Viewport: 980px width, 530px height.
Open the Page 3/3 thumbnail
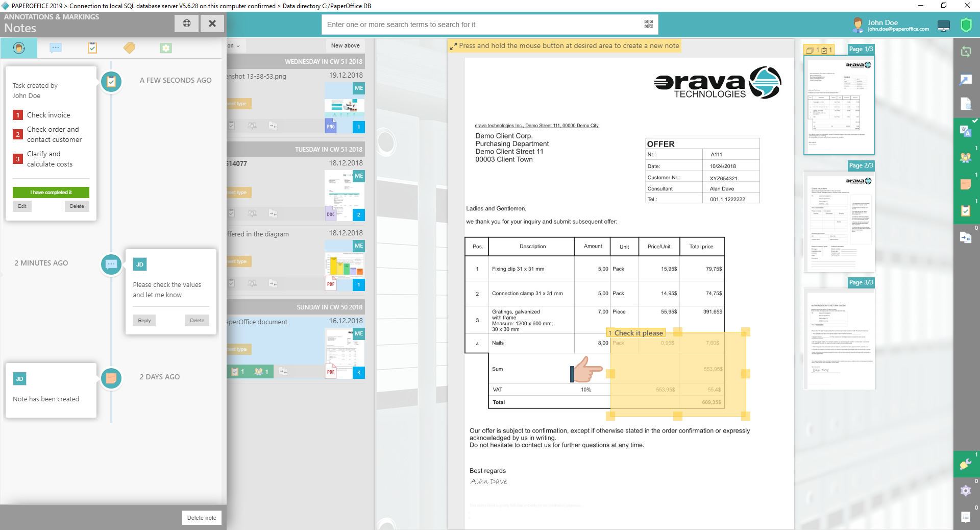839,339
